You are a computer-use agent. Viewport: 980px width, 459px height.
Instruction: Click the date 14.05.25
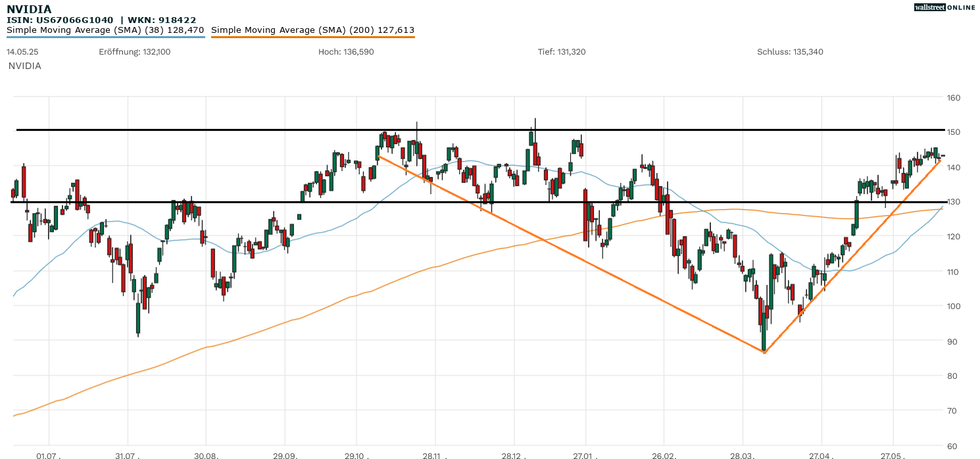(22, 52)
